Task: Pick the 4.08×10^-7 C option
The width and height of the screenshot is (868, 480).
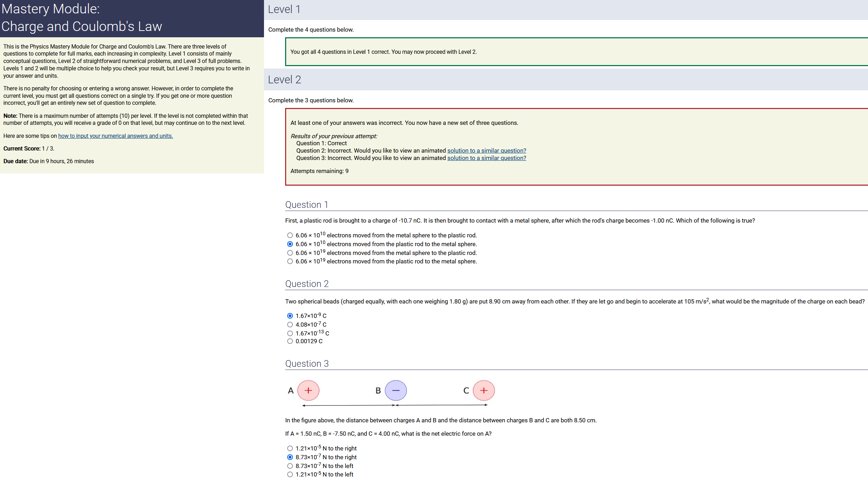Action: [x=290, y=325]
